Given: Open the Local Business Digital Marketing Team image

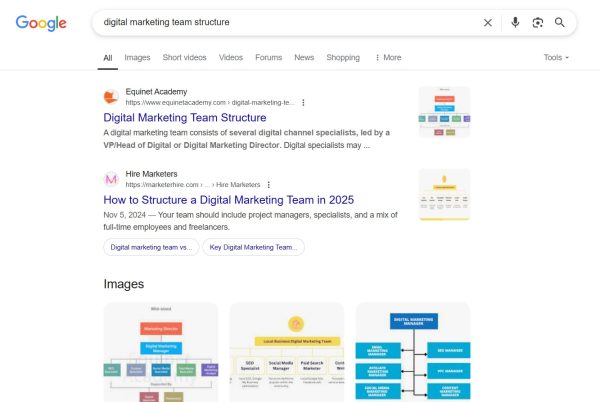Looking at the screenshot, I should pyautogui.click(x=287, y=352).
